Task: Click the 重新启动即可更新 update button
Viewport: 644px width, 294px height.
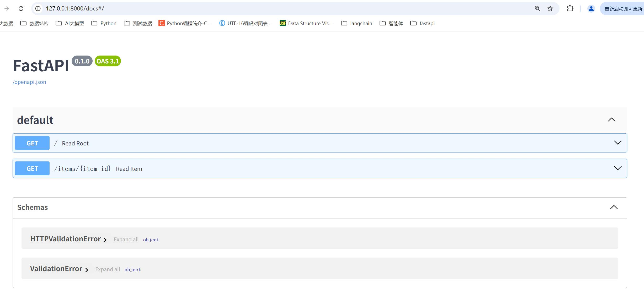Action: pos(623,9)
